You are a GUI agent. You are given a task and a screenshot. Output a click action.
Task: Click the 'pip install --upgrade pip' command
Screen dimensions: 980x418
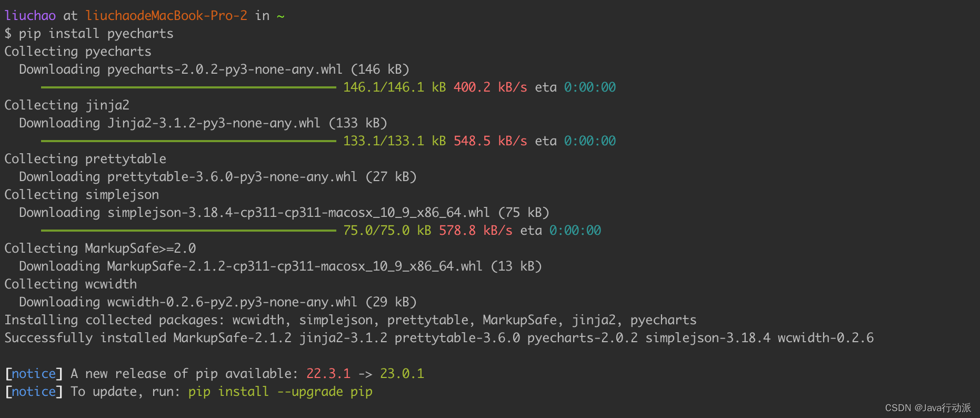click(x=281, y=392)
